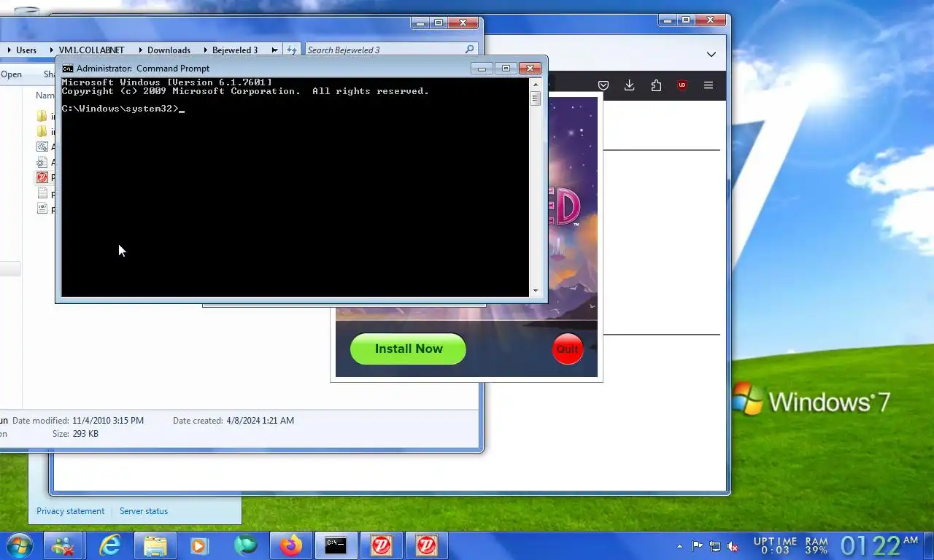This screenshot has width=934, height=560.
Task: Open the Windows Start orb
Action: pos(19,545)
